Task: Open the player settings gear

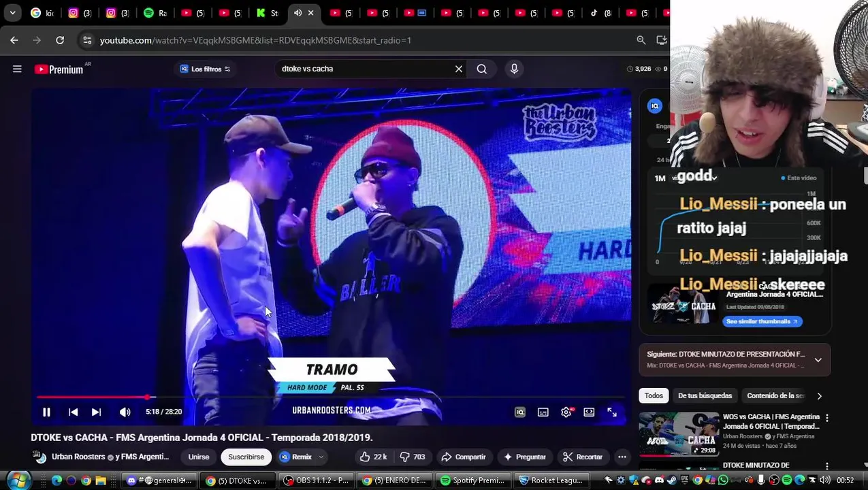Action: coord(566,412)
